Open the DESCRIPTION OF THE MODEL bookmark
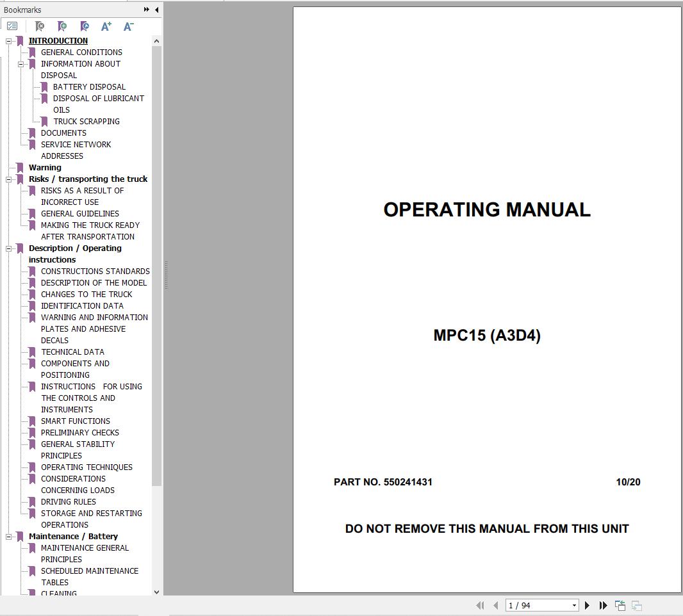Viewport: 683px width, 616px height. pos(94,283)
